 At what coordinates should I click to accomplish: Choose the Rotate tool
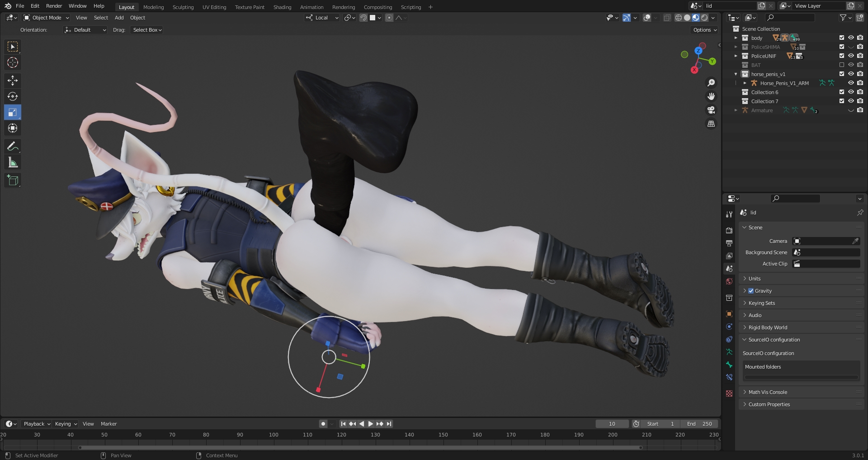point(13,96)
